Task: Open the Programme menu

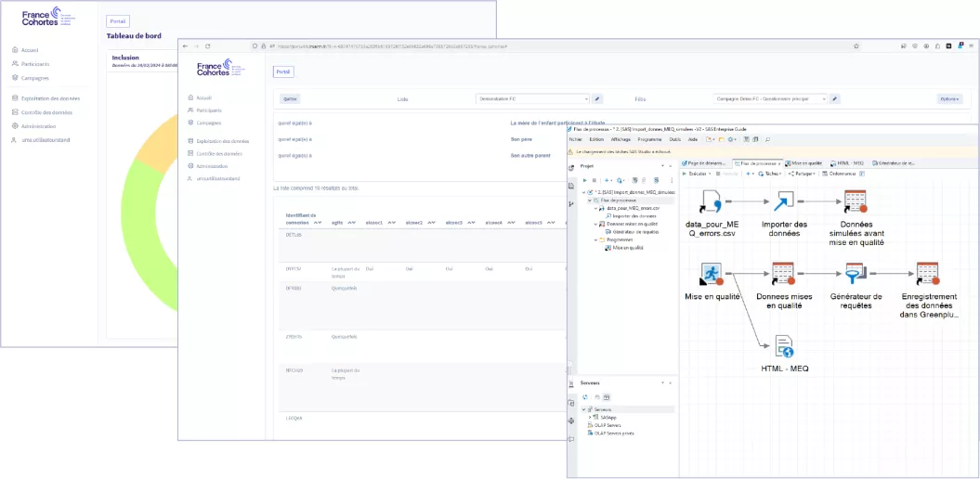Action: click(650, 140)
